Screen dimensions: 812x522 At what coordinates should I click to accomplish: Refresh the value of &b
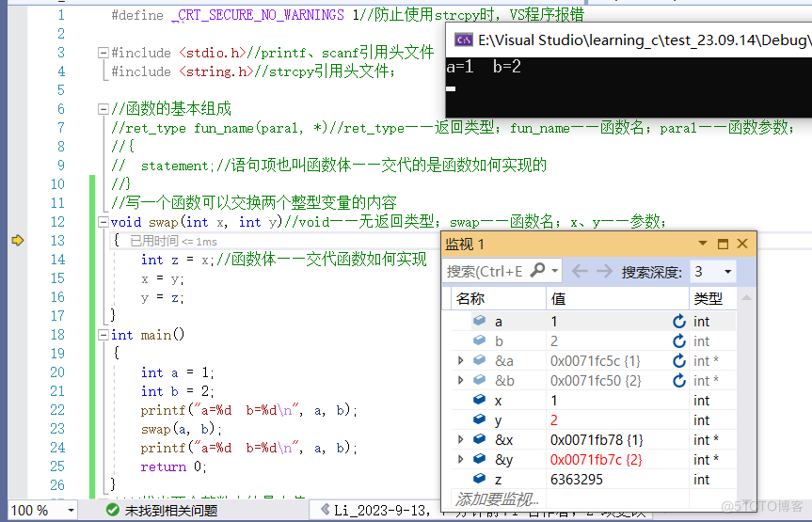pyautogui.click(x=679, y=381)
